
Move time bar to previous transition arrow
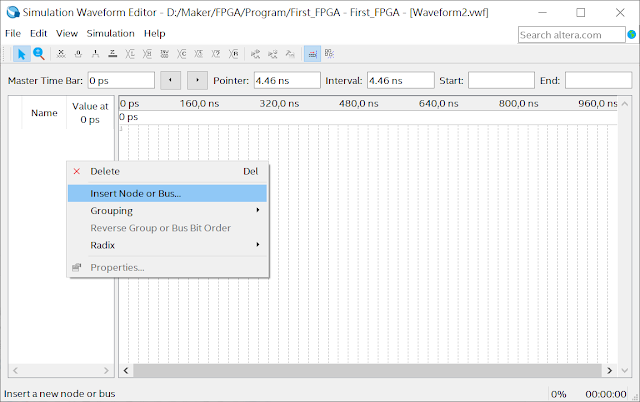click(170, 80)
